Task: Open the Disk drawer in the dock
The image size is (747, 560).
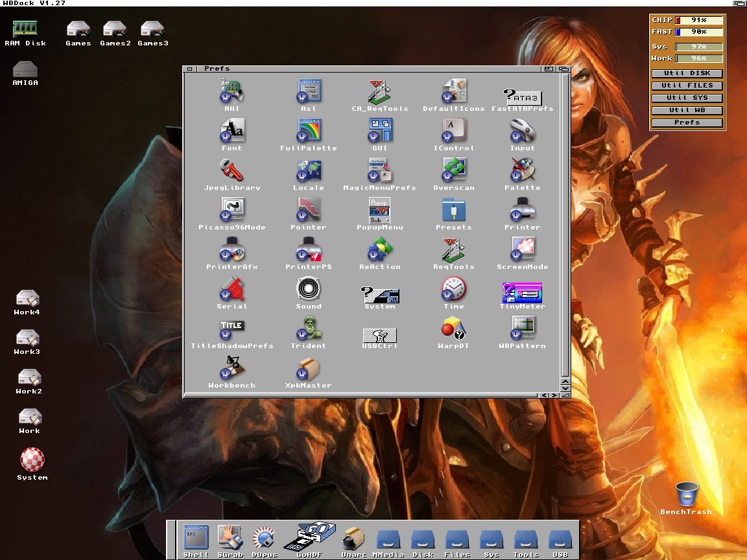Action: [423, 539]
